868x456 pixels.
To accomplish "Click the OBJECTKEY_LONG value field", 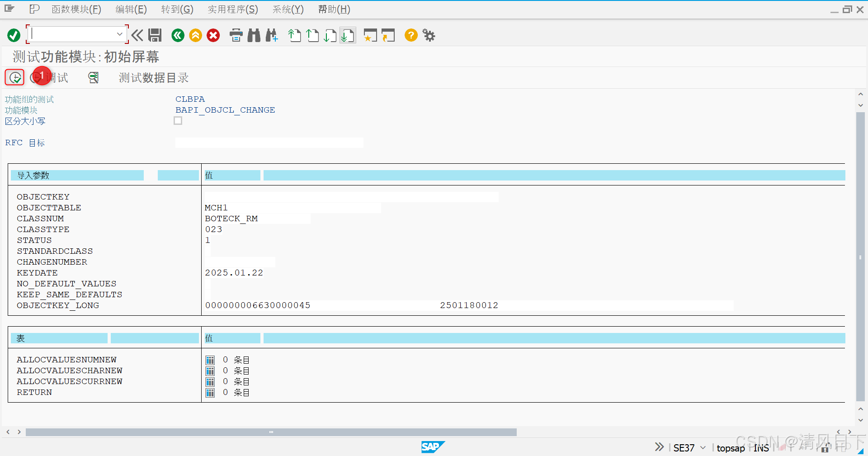I will [x=469, y=306].
